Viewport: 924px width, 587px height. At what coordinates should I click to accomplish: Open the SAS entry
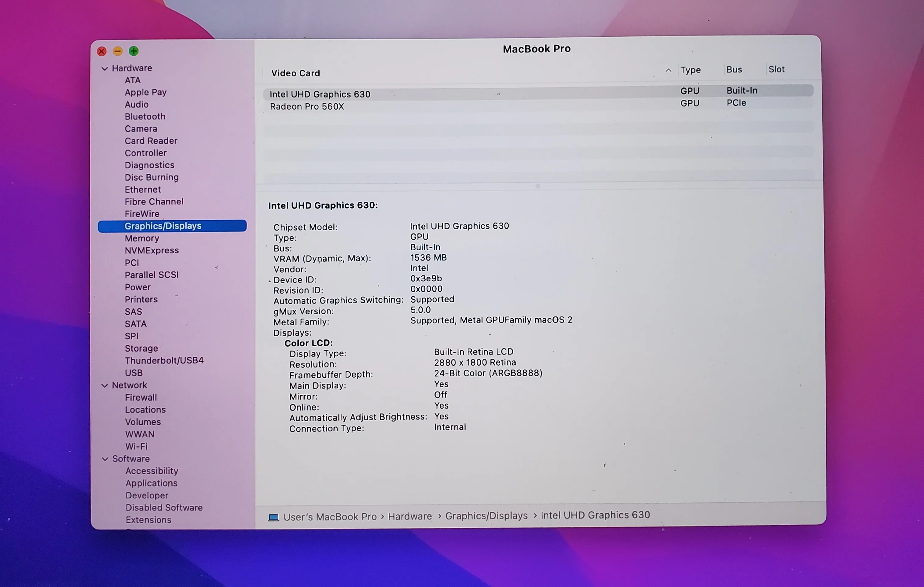point(133,312)
